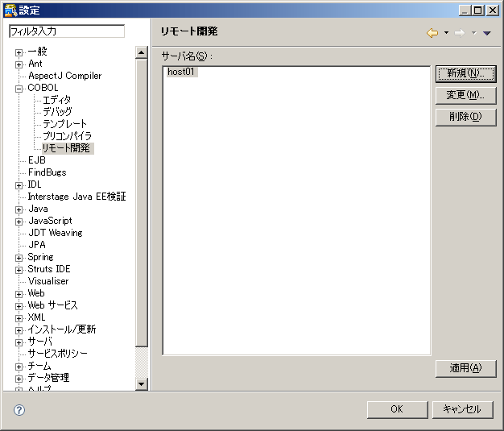The width and height of the screenshot is (504, 431).
Task: Click the help question mark icon
Action: coord(19,410)
